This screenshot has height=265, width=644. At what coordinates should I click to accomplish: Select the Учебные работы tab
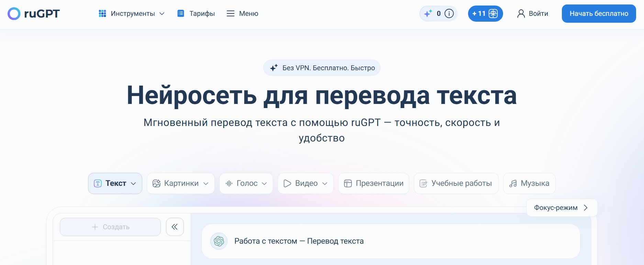pyautogui.click(x=456, y=183)
